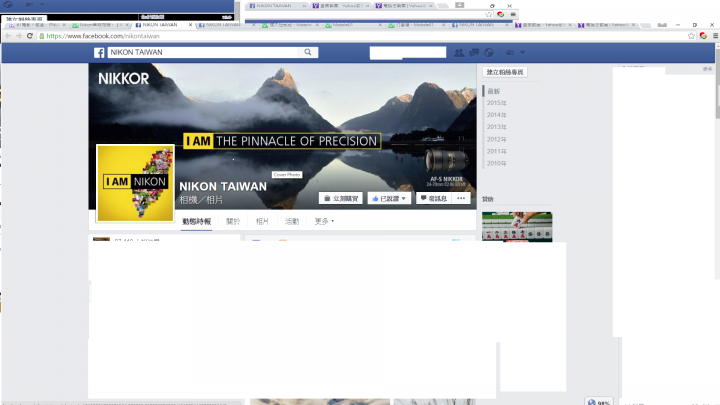The width and height of the screenshot is (720, 405).
Task: Open the friend requests icon
Action: pos(459,53)
